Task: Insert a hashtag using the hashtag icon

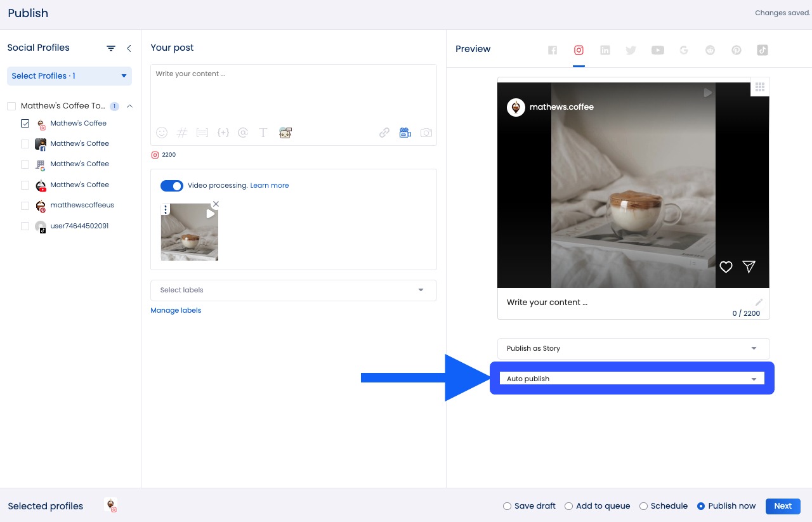Action: click(182, 133)
